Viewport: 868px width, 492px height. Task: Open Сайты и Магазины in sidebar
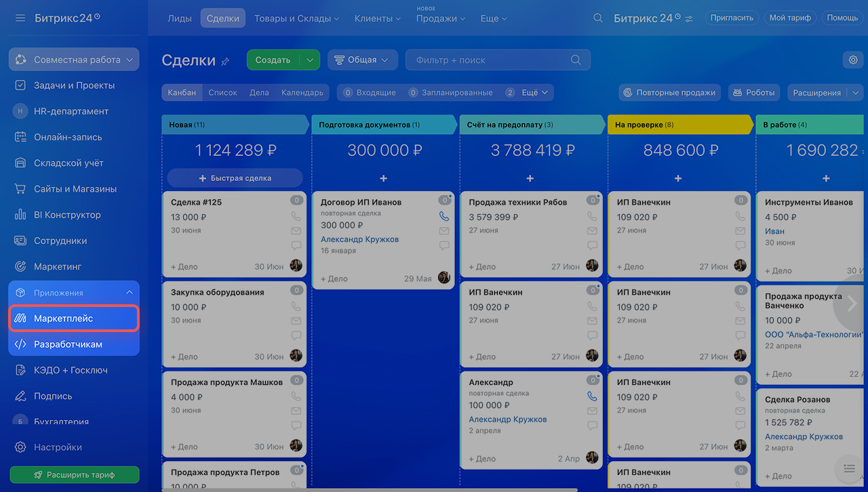(74, 189)
